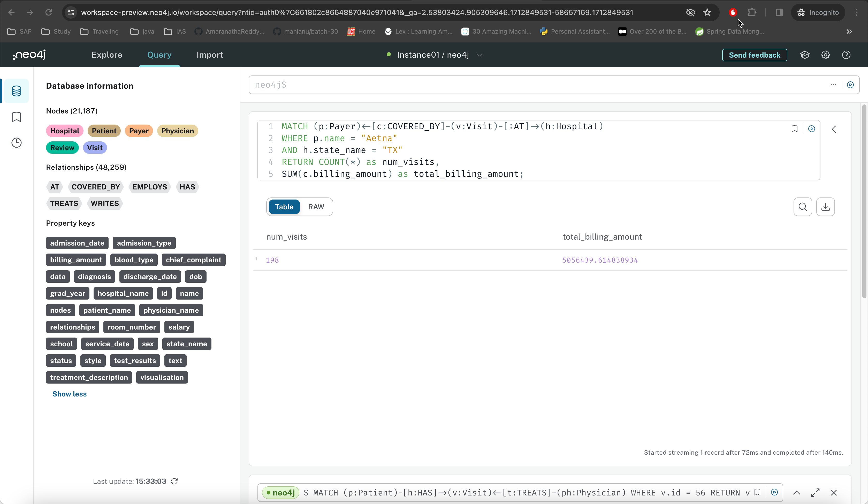
Task: Click the Send feedback button
Action: click(x=754, y=55)
